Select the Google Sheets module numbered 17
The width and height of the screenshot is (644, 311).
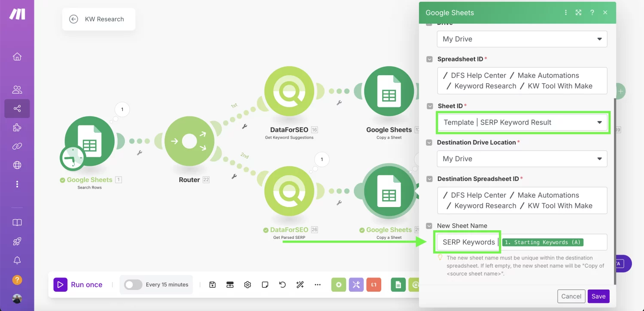tap(389, 91)
